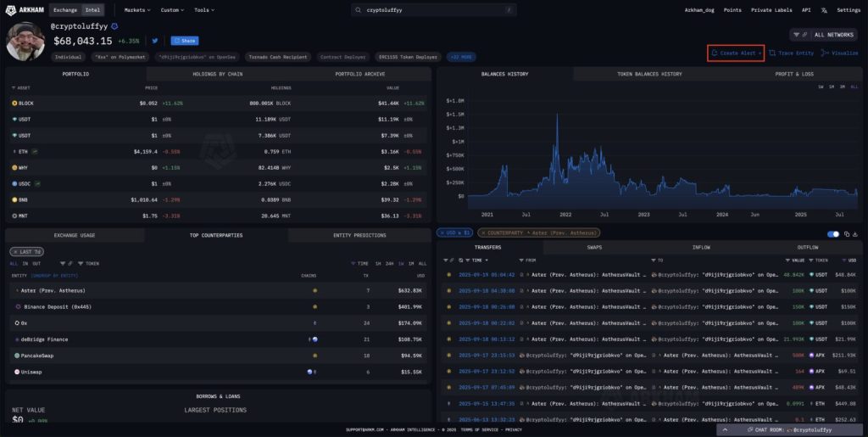Click the WHY token icon in the portfolio

pyautogui.click(x=14, y=167)
